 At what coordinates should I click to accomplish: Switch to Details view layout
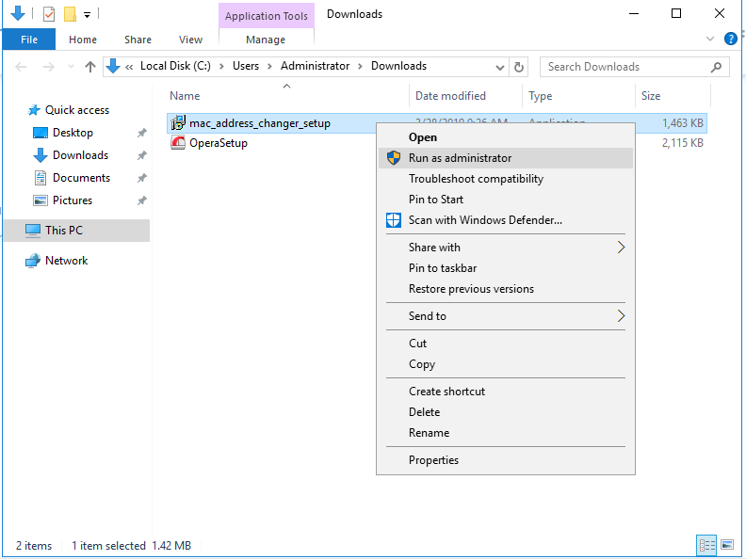706,545
